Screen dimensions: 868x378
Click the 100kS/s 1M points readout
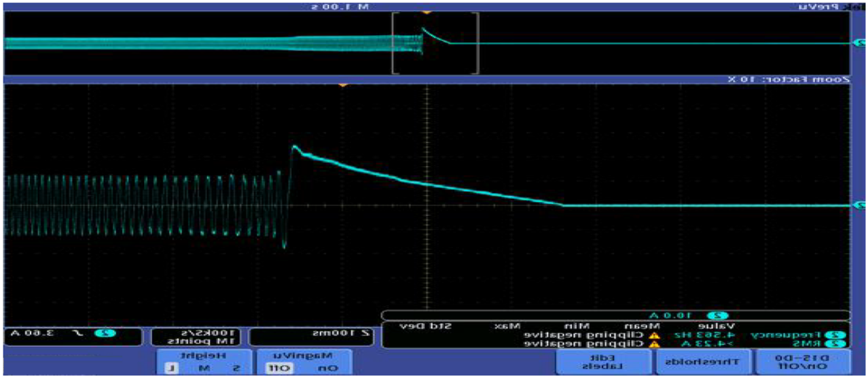195,337
